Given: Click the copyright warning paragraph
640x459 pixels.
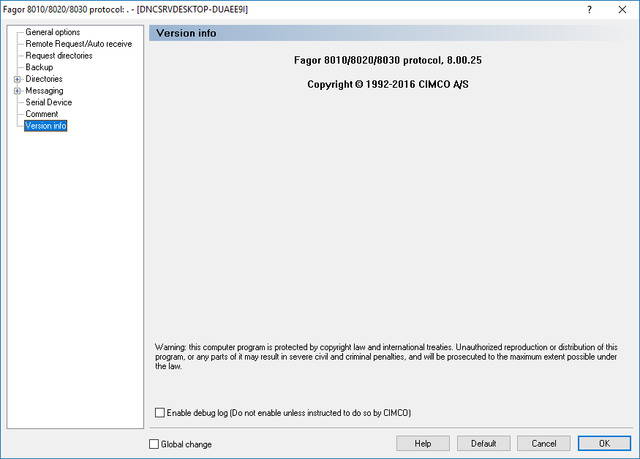Looking at the screenshot, I should 386,357.
